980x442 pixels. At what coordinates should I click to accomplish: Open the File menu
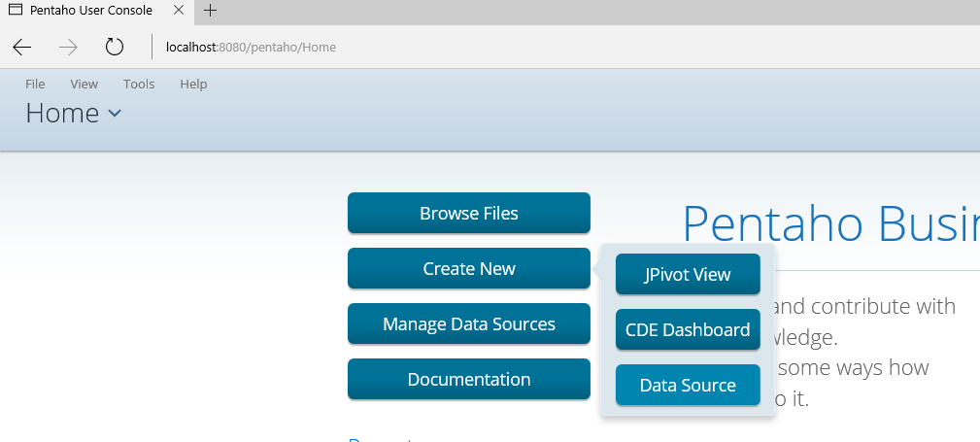35,84
